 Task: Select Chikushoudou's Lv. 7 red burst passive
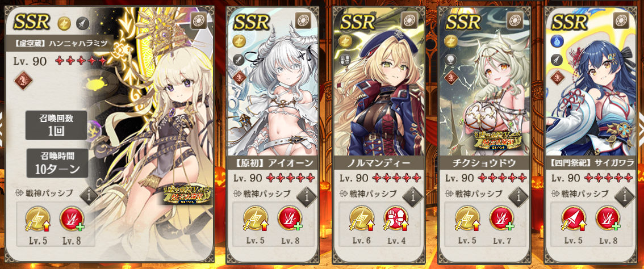coord(502,218)
